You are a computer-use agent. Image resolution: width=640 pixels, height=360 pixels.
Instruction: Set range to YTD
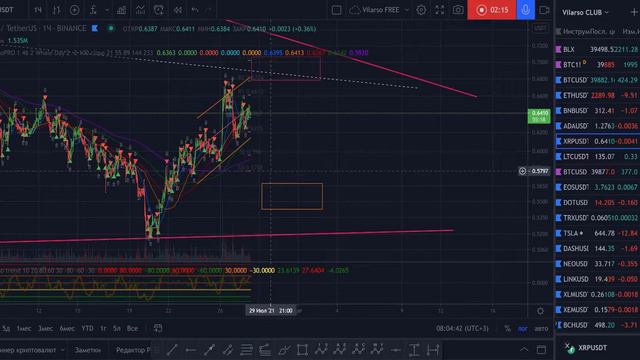87,328
